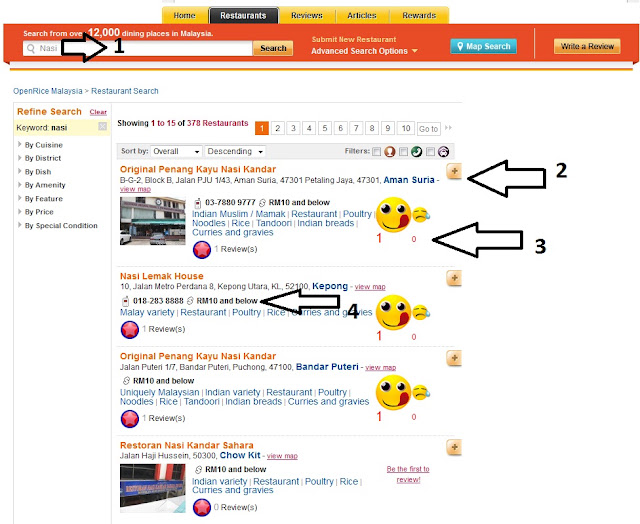This screenshot has width=640, height=524.
Task: Go to results page 10
Action: (406, 129)
